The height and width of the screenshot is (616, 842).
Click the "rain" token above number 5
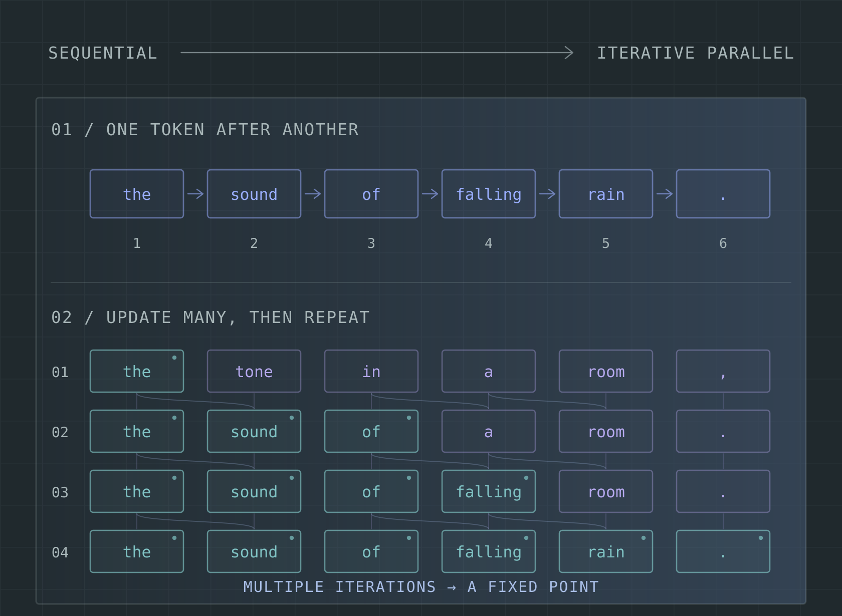point(606,194)
